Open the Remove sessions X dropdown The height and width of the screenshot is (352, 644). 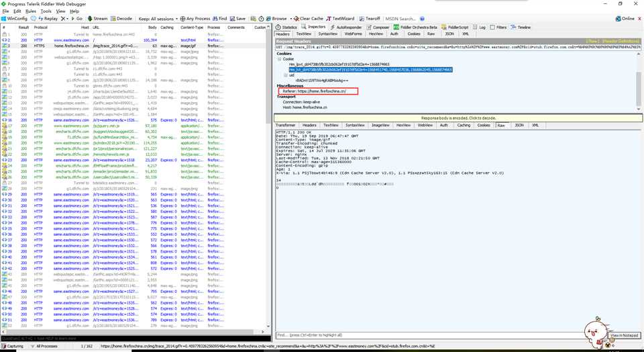(65, 19)
